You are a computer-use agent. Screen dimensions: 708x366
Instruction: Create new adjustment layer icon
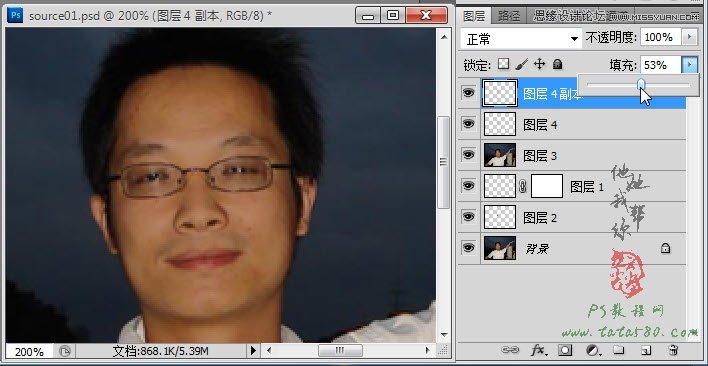[x=592, y=350]
